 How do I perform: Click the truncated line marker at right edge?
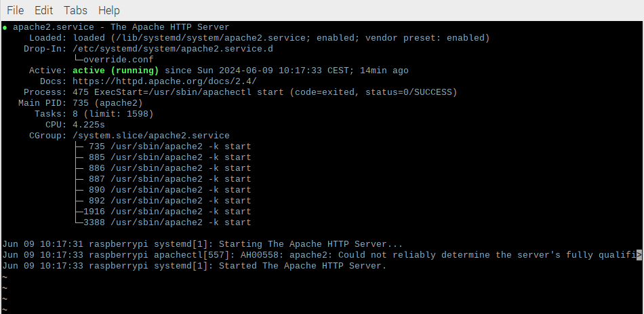(x=639, y=255)
